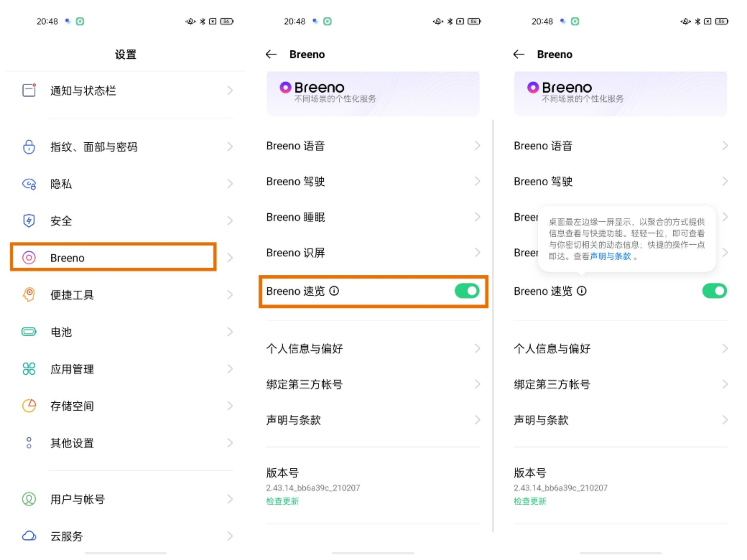Image resolution: width=747 pixels, height=560 pixels.
Task: Tap the fingerprint, face and password lock icon
Action: [29, 147]
